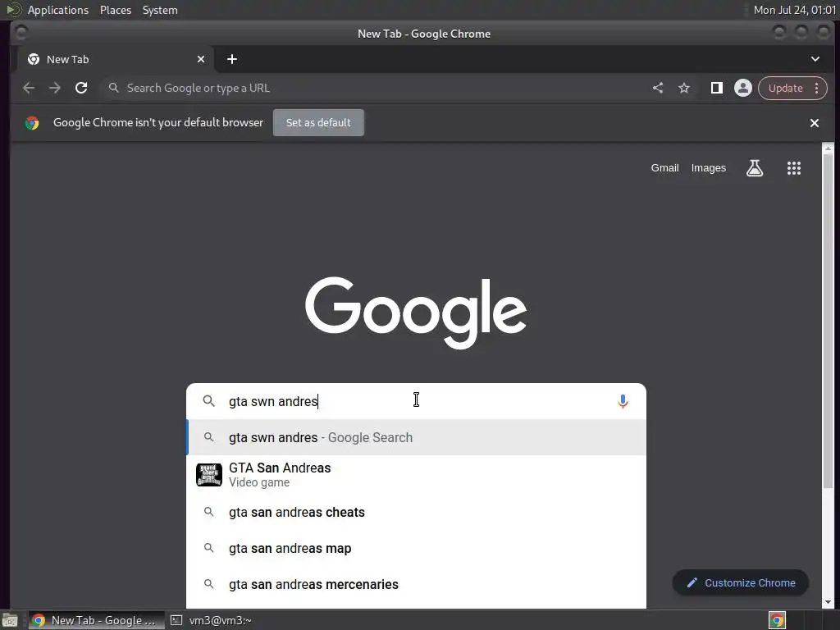Pick 'gta san andreas mercenaries' suggestion
Screen dimensions: 840x630
[x=416, y=584]
